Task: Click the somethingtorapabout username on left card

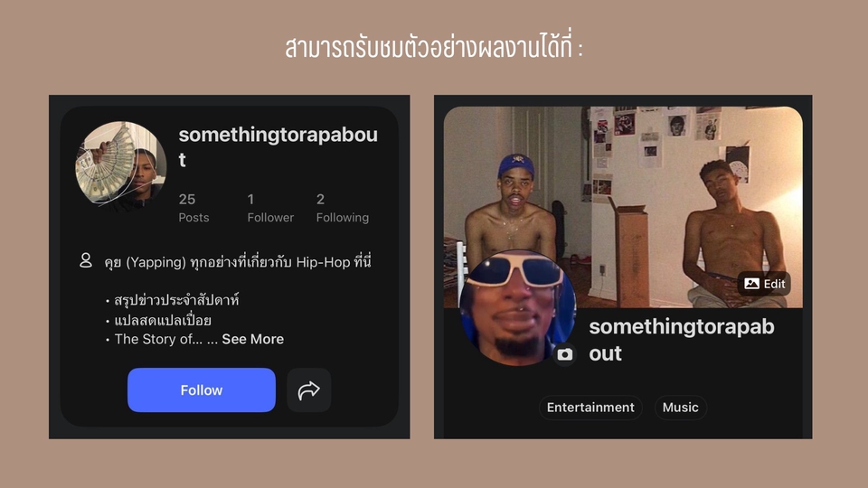Action: point(278,146)
